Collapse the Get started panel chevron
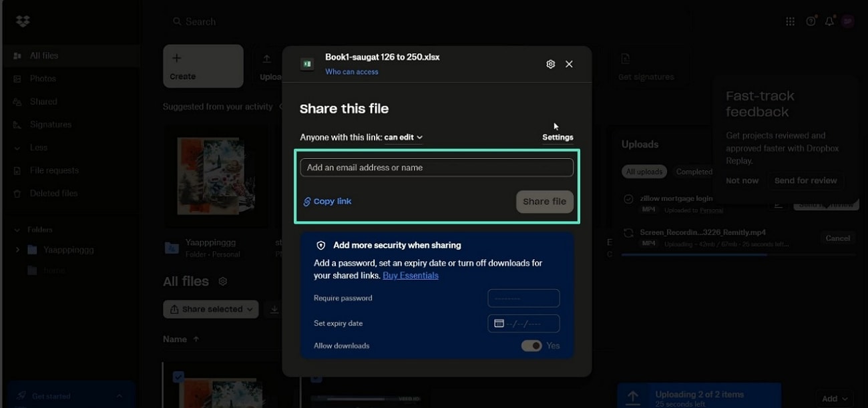Screen dimensions: 868x408 [x=120, y=396]
